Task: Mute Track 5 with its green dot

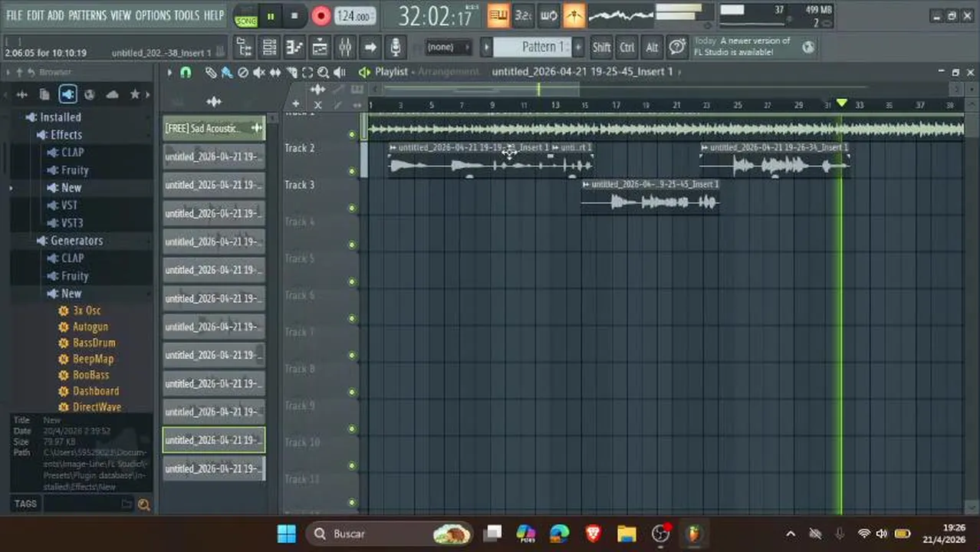Action: pyautogui.click(x=352, y=281)
